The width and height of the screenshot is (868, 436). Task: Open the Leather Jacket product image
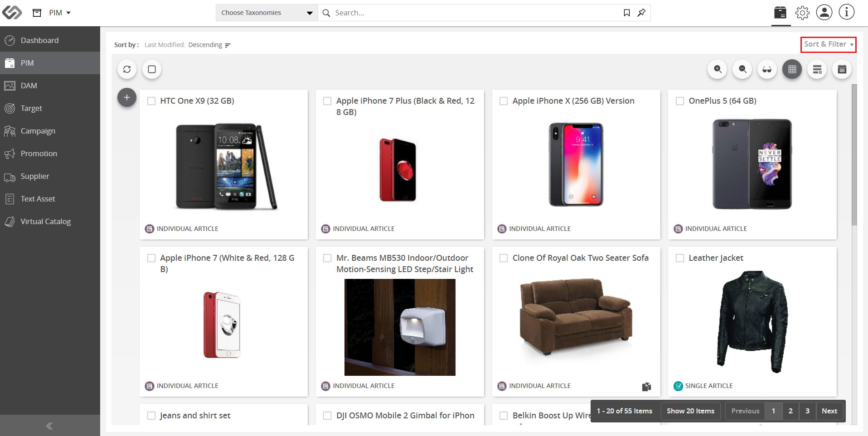(752, 322)
